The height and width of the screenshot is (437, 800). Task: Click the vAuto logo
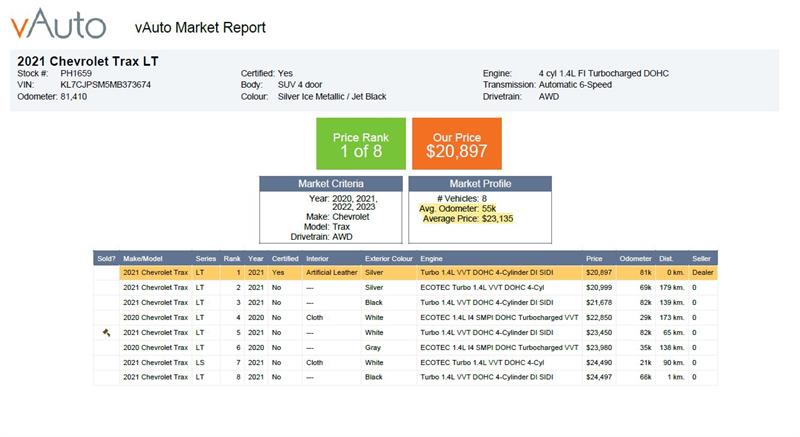click(x=58, y=23)
